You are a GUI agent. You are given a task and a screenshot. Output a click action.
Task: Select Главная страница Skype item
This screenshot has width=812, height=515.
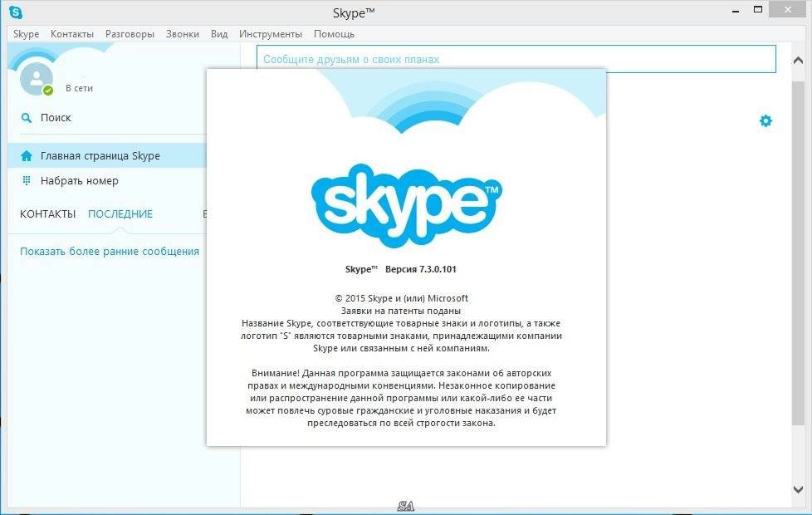pyautogui.click(x=107, y=156)
